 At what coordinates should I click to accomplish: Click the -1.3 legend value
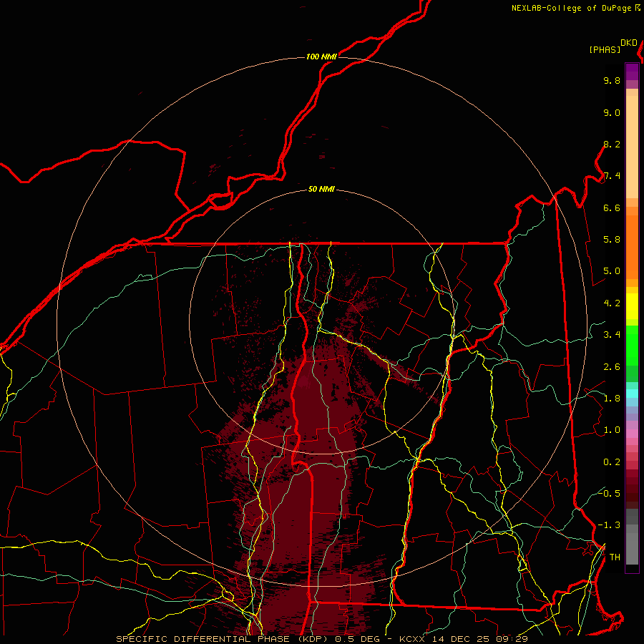(609, 525)
